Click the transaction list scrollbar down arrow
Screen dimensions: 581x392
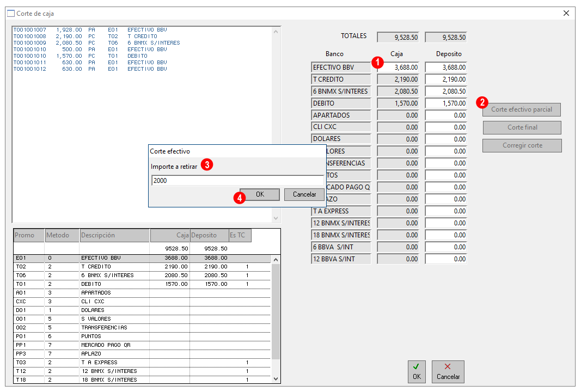(x=276, y=218)
